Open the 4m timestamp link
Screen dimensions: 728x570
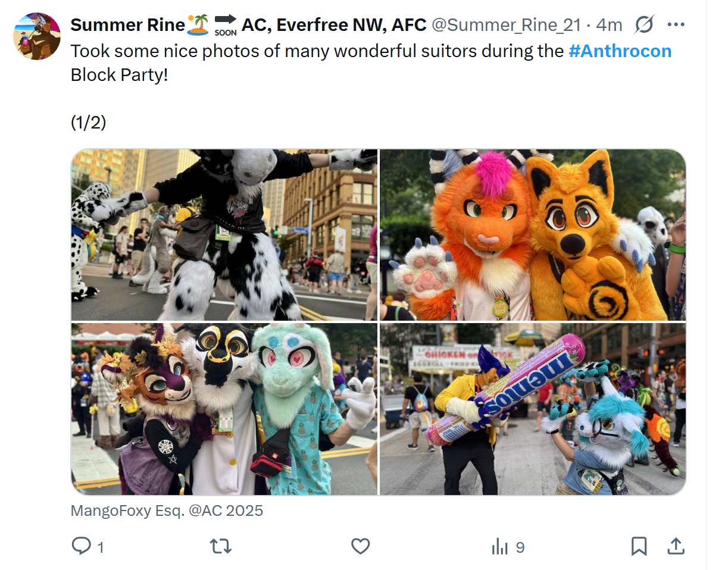click(609, 25)
